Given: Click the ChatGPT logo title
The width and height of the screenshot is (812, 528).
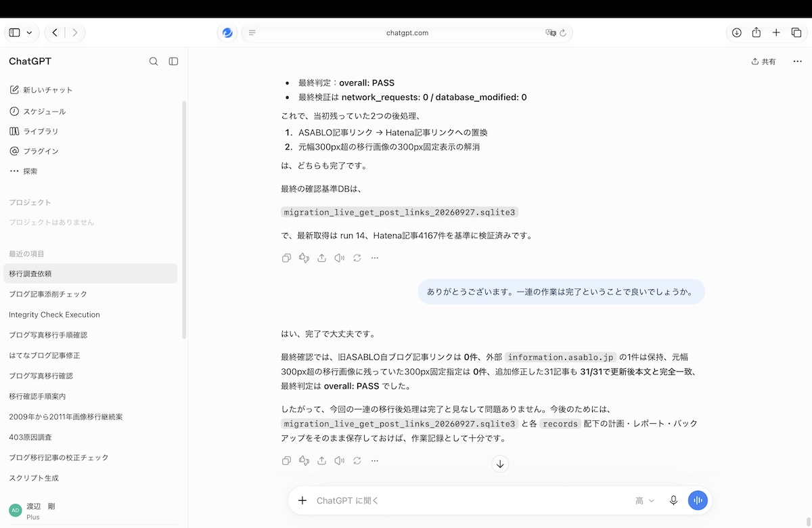Looking at the screenshot, I should point(30,62).
